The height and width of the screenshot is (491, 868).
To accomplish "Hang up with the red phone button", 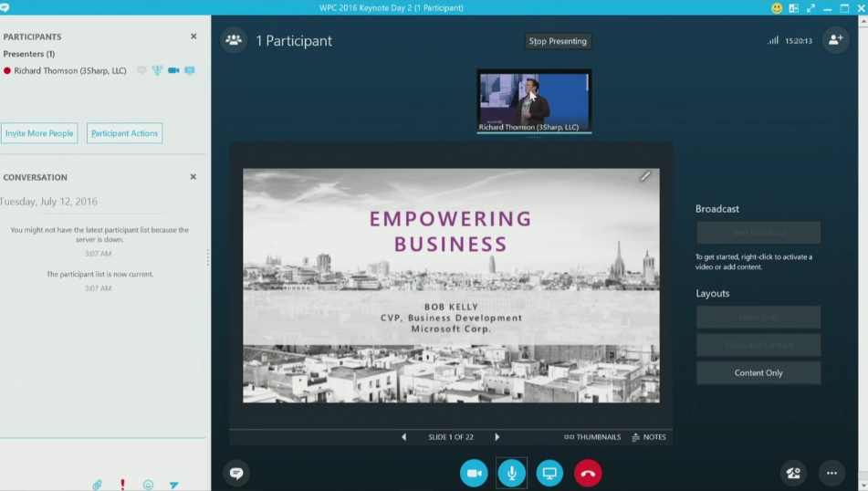I will [588, 473].
